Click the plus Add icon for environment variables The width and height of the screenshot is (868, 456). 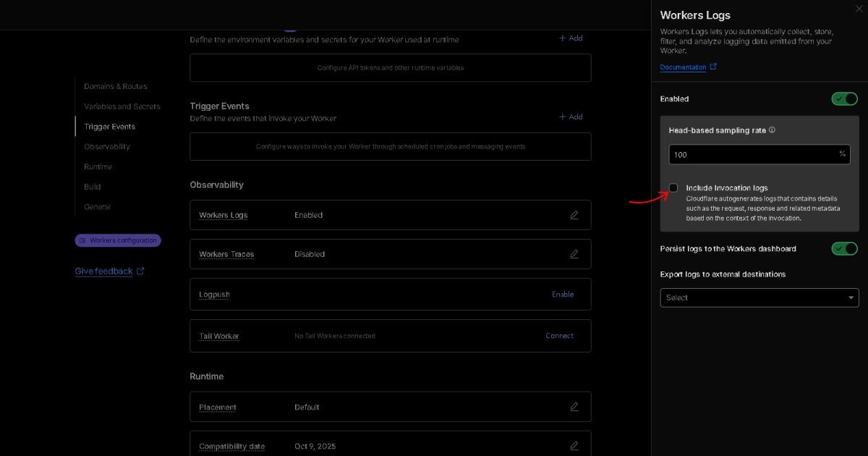(561, 38)
